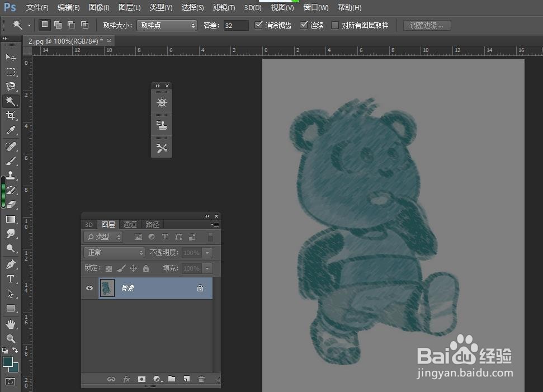Screen dimensions: 543x392
Task: Toggle anti-alias checkbox (消除锯齿)
Action: (x=259, y=25)
